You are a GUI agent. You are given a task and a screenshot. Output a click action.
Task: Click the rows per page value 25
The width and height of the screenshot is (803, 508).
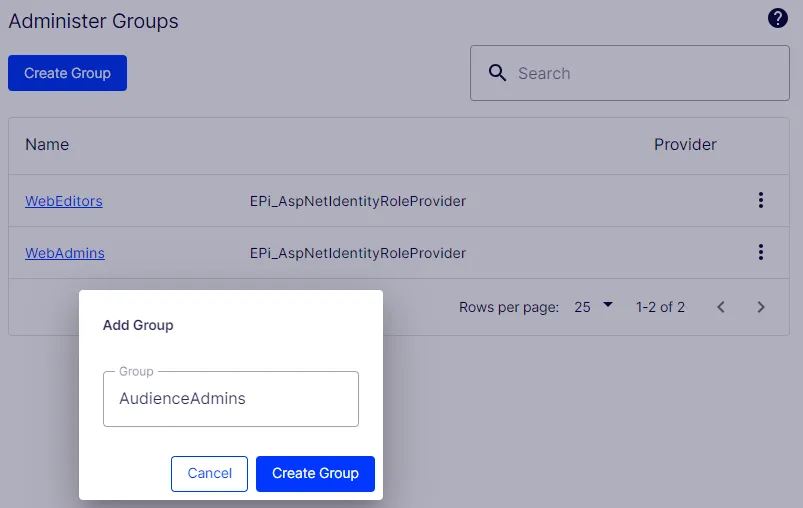click(x=582, y=307)
